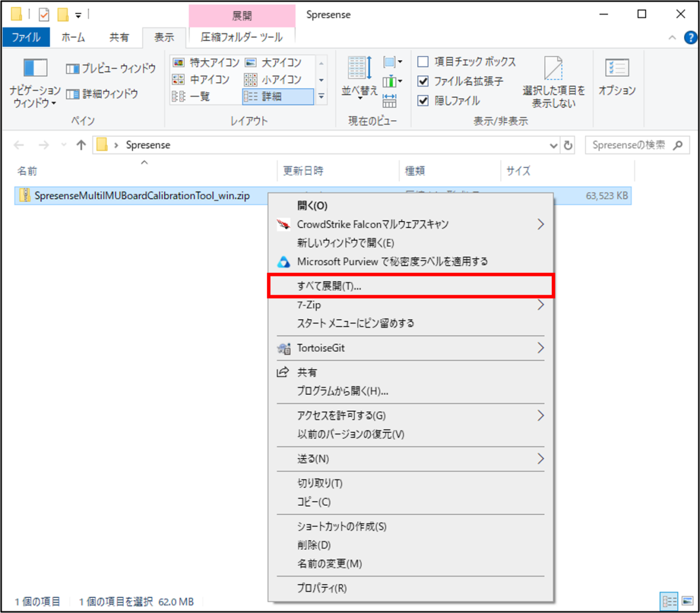Select Extract All (すべて展開) from context menu

pos(329,286)
